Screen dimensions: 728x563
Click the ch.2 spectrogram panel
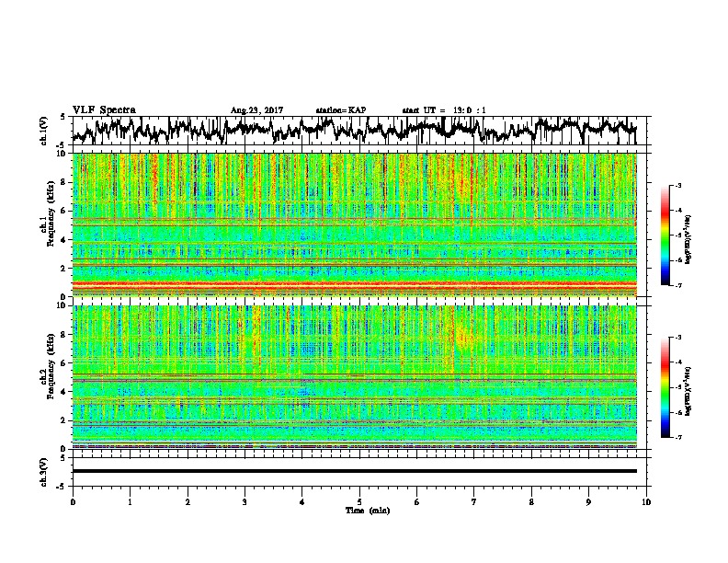point(355,377)
